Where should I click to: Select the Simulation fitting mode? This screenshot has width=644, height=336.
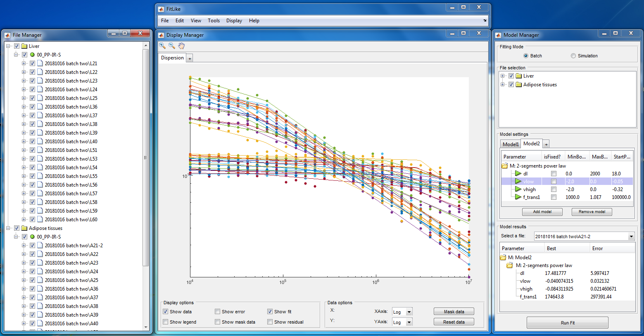573,56
